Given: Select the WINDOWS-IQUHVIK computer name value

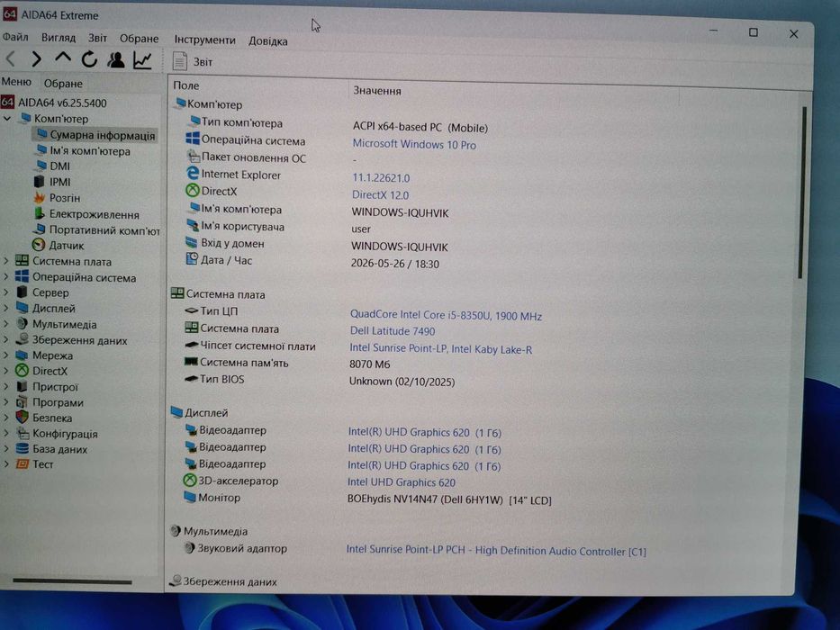Looking at the screenshot, I should click(400, 212).
